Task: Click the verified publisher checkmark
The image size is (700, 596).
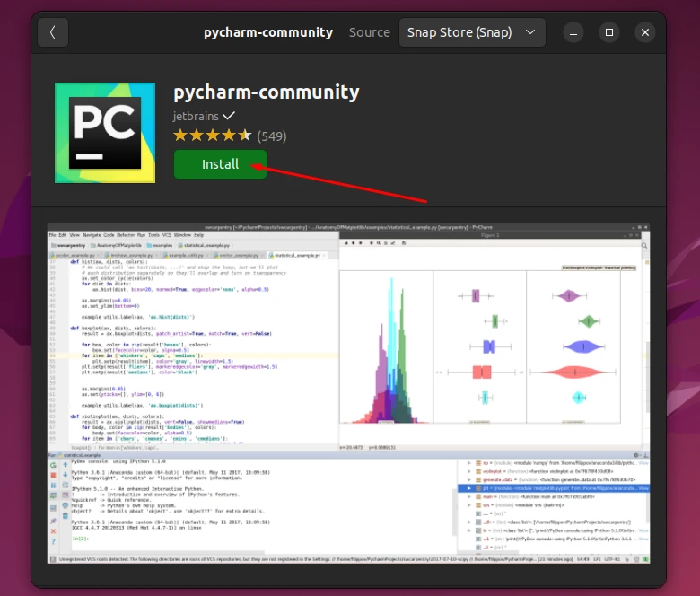Action: point(229,116)
